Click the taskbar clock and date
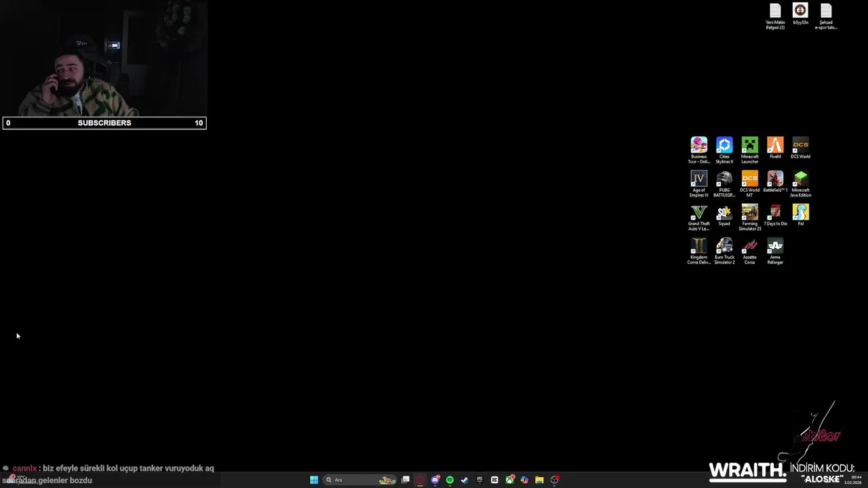 (852, 480)
